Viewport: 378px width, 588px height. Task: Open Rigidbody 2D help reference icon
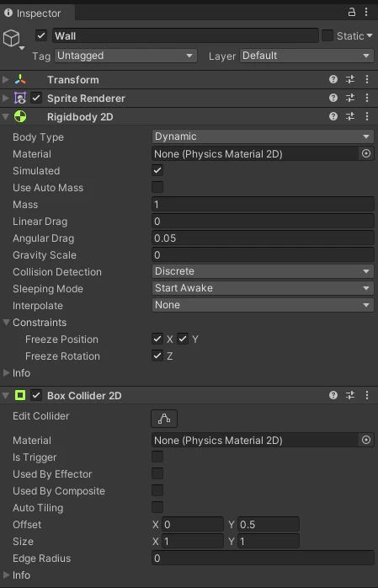[x=333, y=116]
